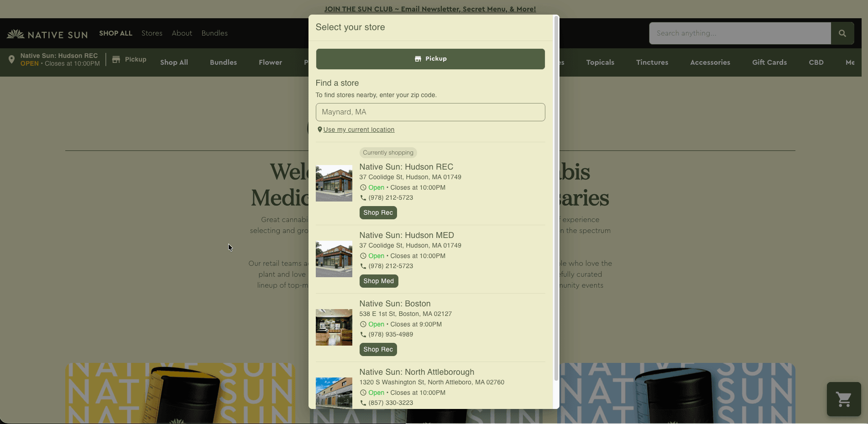This screenshot has width=868, height=424.
Task: Click the Currently shopping badge
Action: pos(388,153)
